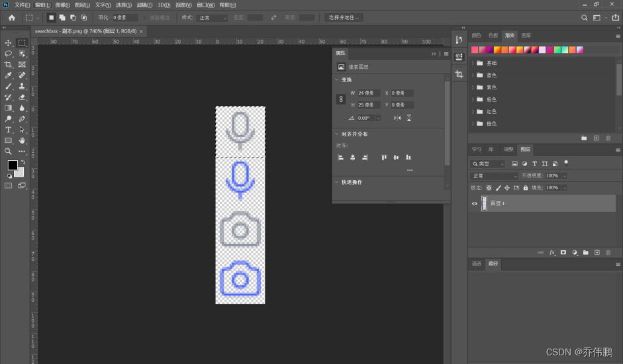This screenshot has height=364, width=623.
Task: Select the Object Selection tool
Action: click(x=22, y=54)
